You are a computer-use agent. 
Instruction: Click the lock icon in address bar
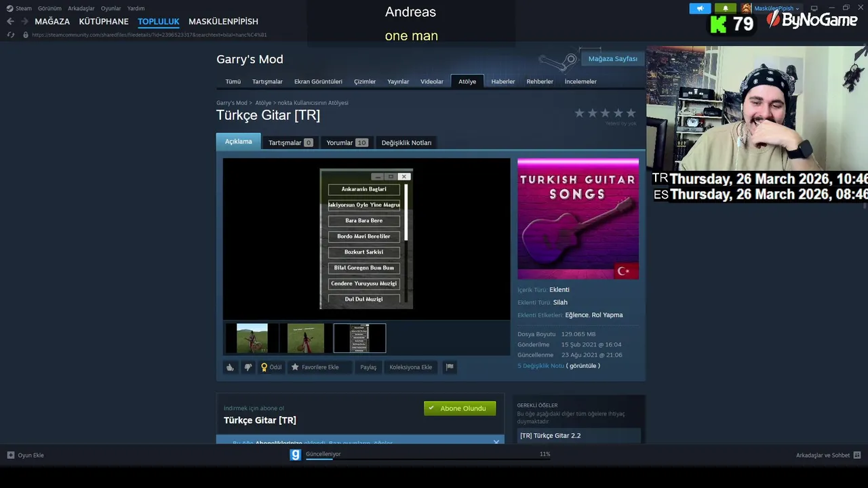pyautogui.click(x=26, y=35)
